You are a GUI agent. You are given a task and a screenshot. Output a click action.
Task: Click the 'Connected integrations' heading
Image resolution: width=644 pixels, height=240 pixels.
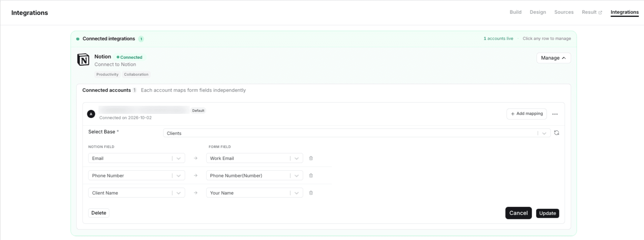coord(109,39)
